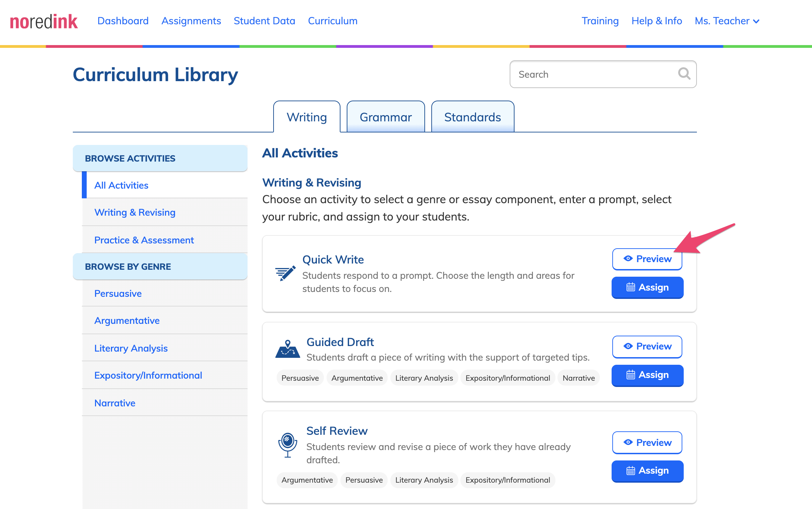Filter by Literary Analysis genre in sidebar

tap(165, 348)
